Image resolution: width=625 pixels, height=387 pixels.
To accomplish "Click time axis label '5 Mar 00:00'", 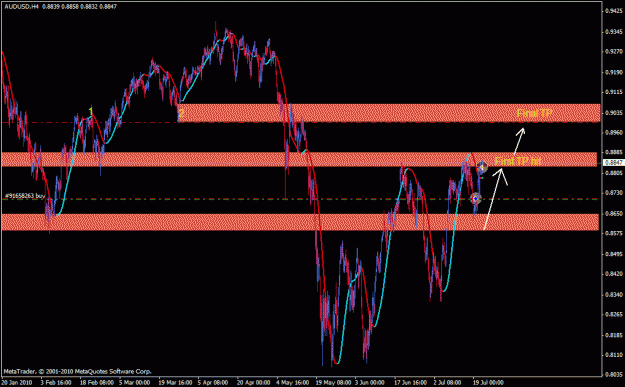I will tap(135, 382).
